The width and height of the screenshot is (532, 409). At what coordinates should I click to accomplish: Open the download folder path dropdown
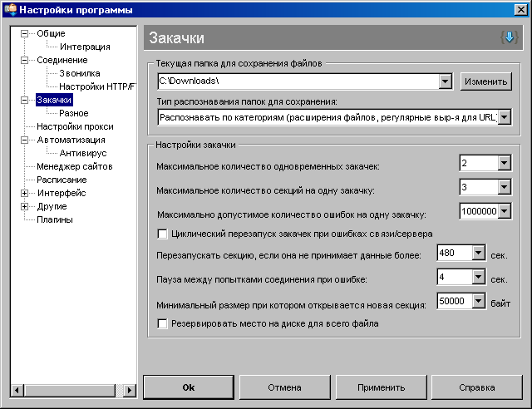click(445, 81)
